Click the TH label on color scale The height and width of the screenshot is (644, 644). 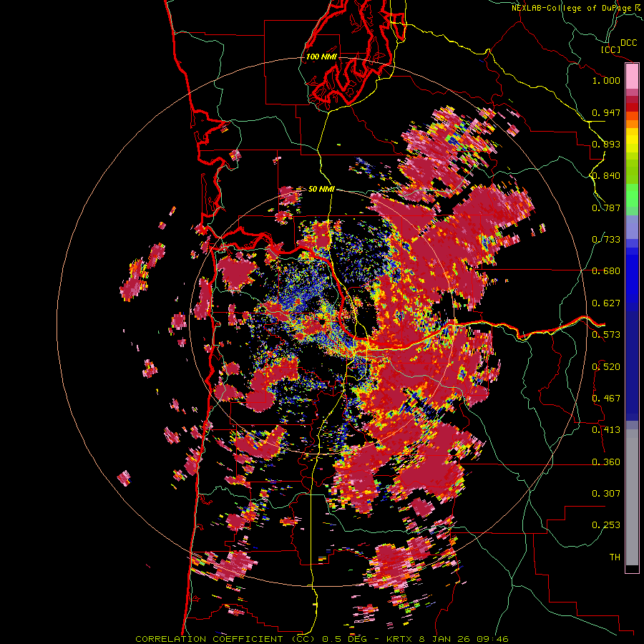[x=615, y=557]
